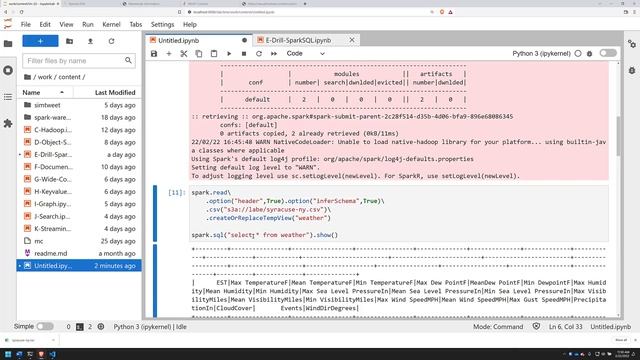640x360 pixels.
Task: Toggle the notebook toolbar switch on right
Action: [608, 53]
